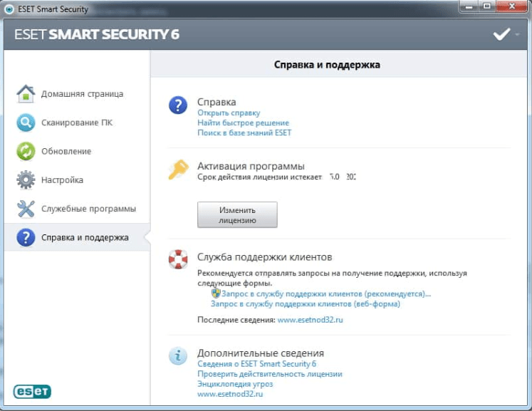Click the ESET logo at bottom left

pos(32,391)
